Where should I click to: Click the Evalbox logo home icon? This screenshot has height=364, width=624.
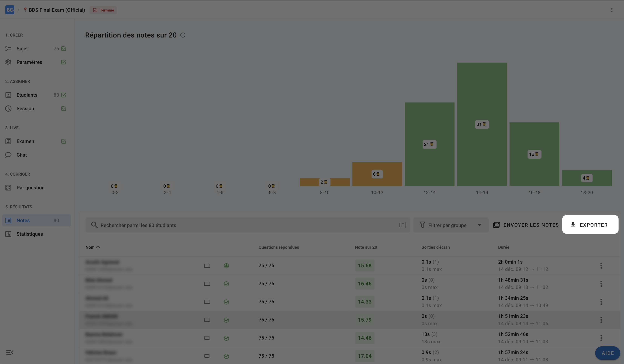click(10, 10)
